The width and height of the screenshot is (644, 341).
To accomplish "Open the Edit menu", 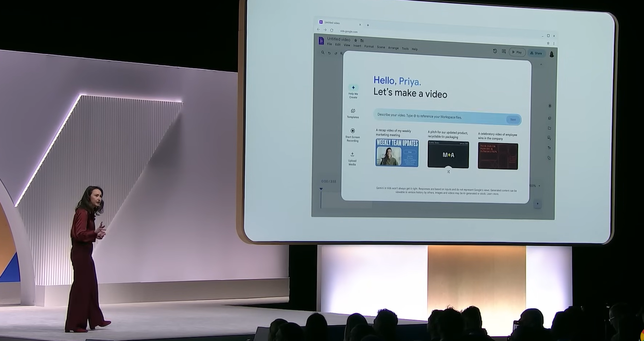I will point(338,45).
